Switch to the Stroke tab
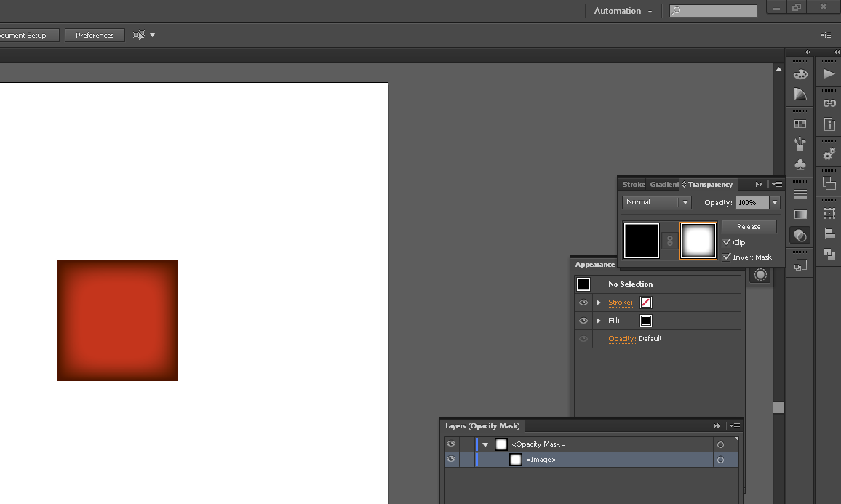Image resolution: width=841 pixels, height=504 pixels. [x=633, y=185]
